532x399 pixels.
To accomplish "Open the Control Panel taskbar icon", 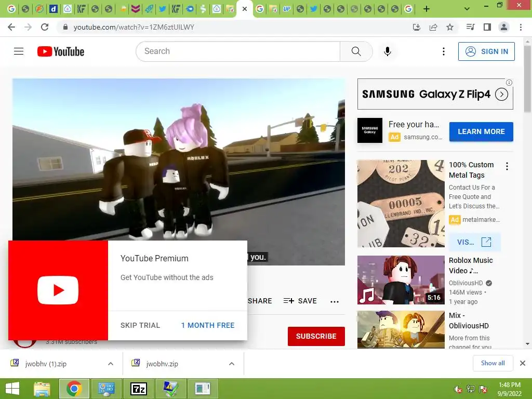I will click(106, 389).
